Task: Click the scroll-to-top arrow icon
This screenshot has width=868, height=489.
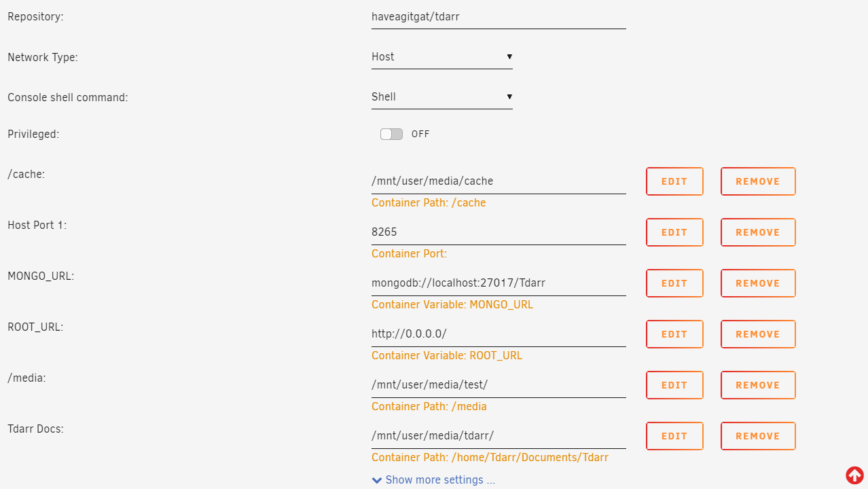Action: (854, 475)
